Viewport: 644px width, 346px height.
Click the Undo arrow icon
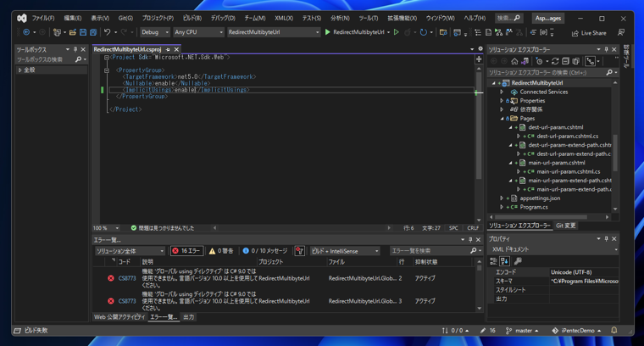pyautogui.click(x=108, y=32)
